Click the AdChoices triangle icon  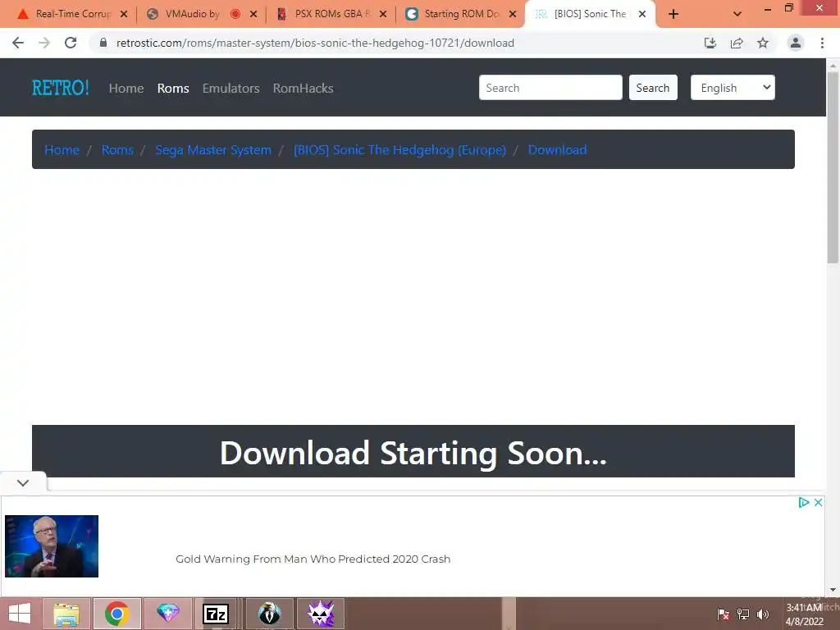[804, 503]
